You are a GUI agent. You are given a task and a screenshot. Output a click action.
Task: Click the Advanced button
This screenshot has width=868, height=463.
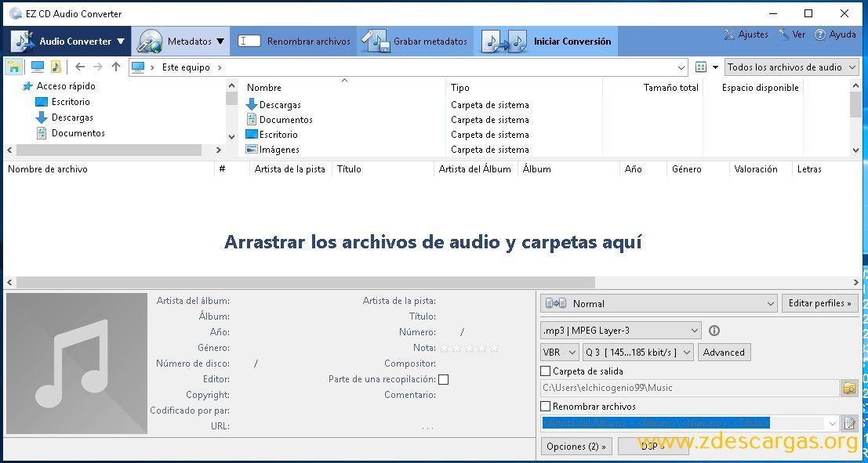tap(724, 353)
